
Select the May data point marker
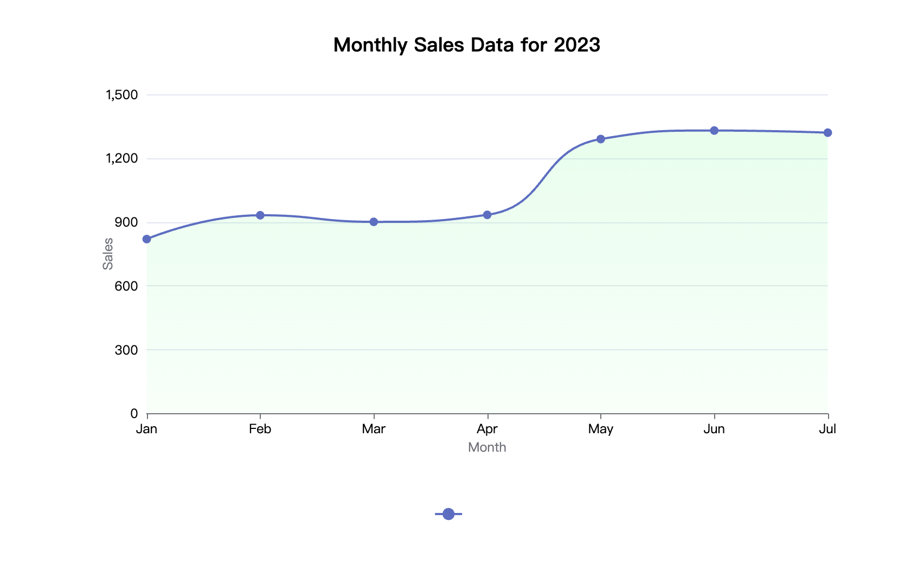coord(601,139)
